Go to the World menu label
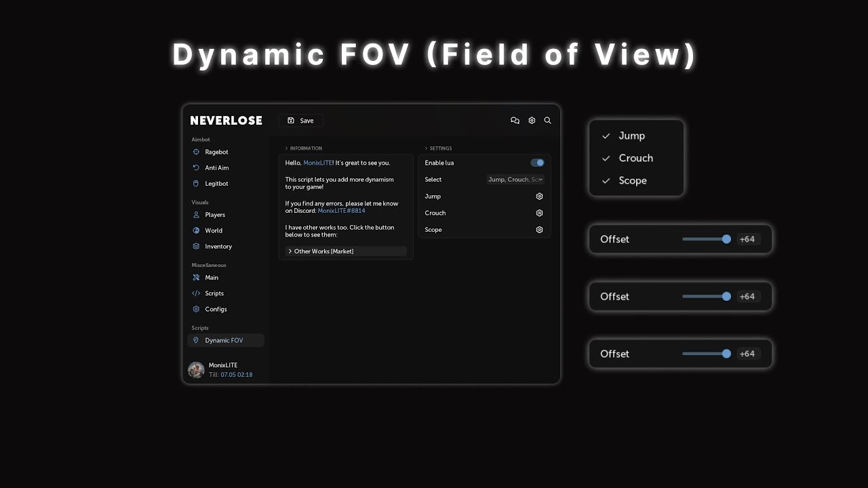 coord(214,230)
